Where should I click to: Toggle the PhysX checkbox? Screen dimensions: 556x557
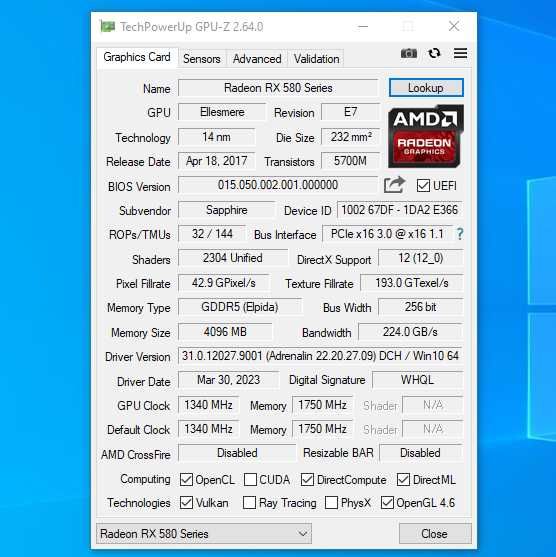click(331, 502)
